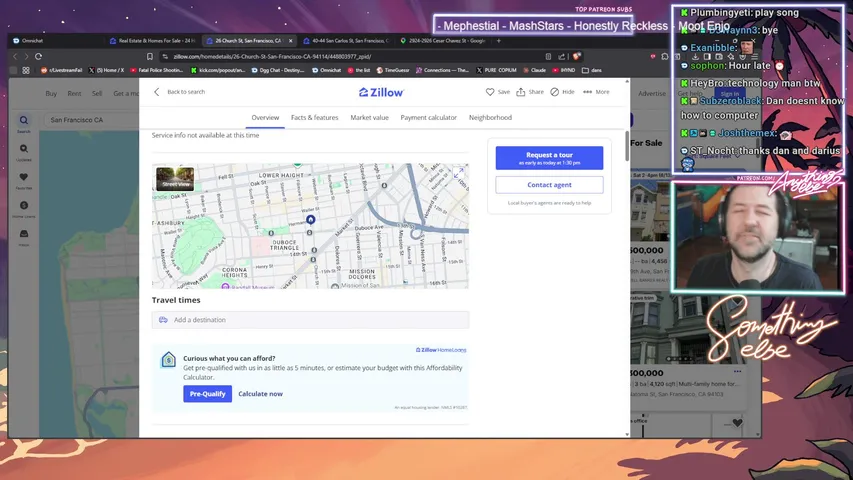Switch to 40-44 San Carlos St tab
This screenshot has width=853, height=480.
[x=346, y=41]
